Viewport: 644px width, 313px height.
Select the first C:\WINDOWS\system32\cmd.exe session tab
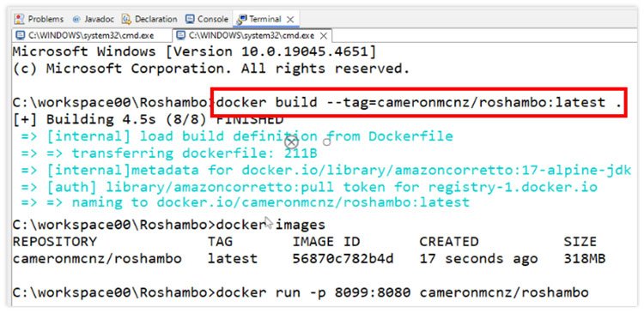click(x=91, y=36)
